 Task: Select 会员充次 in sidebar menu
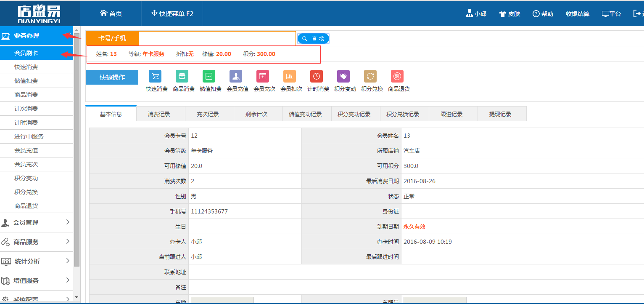(37, 164)
